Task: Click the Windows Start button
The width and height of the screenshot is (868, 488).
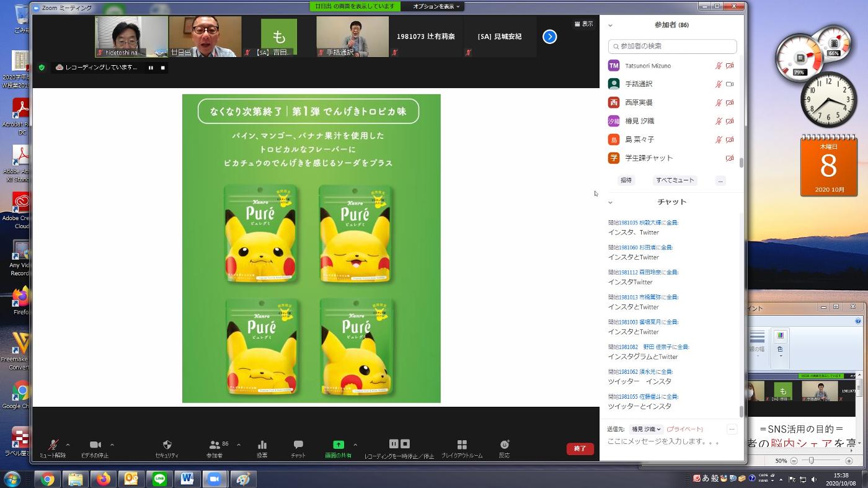Action: [x=12, y=479]
